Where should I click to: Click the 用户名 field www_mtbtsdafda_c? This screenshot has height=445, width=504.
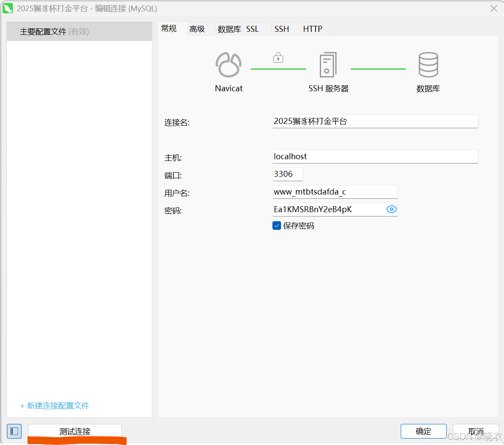pos(335,192)
